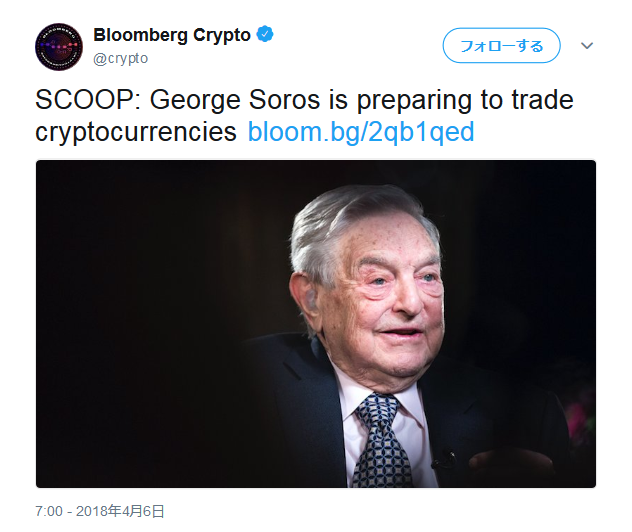This screenshot has height=532, width=632.
Task: Click the man's face in the photo
Action: point(387,294)
